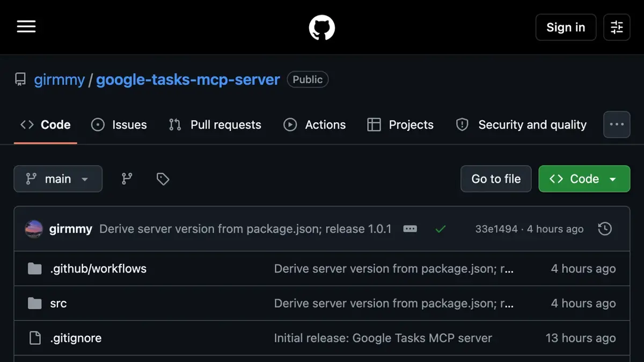
Task: Show checks status green checkmark
Action: 441,229
